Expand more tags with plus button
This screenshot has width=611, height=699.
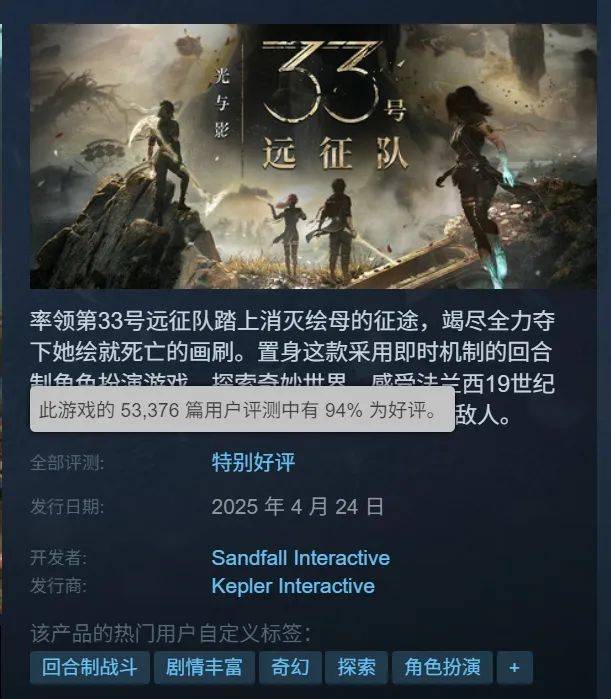(515, 667)
